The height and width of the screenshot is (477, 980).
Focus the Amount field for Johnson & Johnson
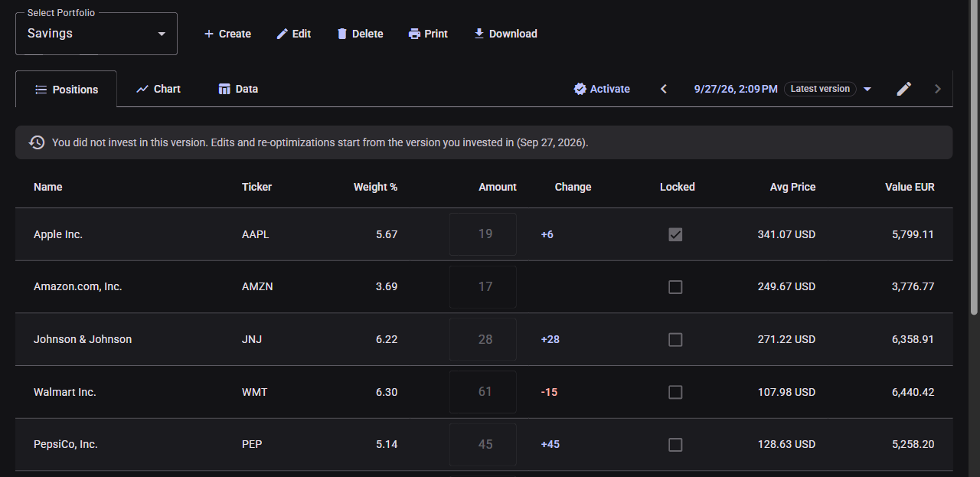coord(483,339)
